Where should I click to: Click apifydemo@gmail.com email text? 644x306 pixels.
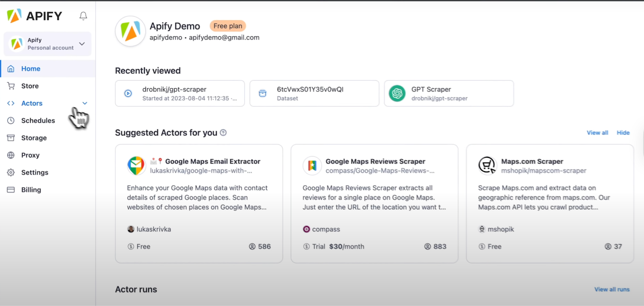224,37
